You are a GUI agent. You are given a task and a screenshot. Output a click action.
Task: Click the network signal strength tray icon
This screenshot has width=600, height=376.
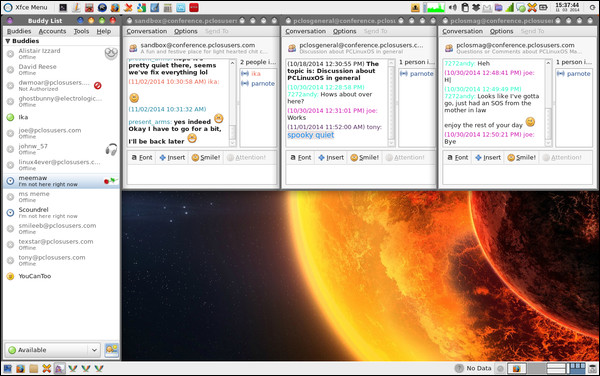click(510, 7)
